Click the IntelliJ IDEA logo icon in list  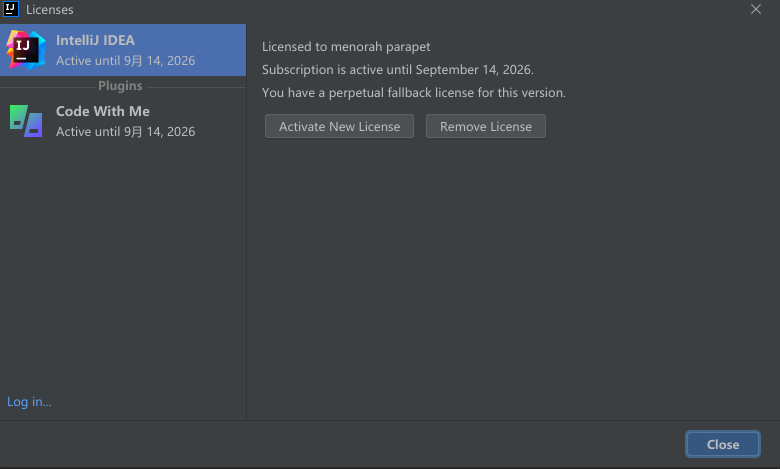point(26,49)
